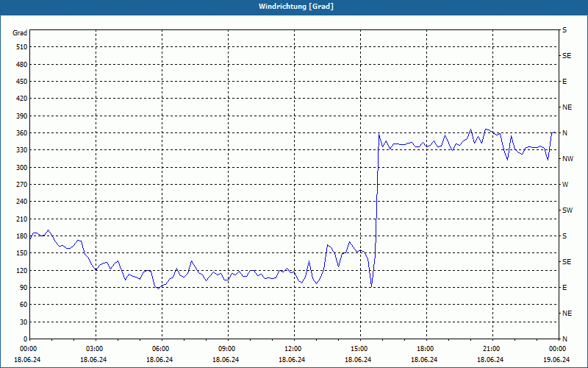Select the 18.06.24 date under 03:00
The height and width of the screenshot is (368, 588).
pyautogui.click(x=93, y=359)
